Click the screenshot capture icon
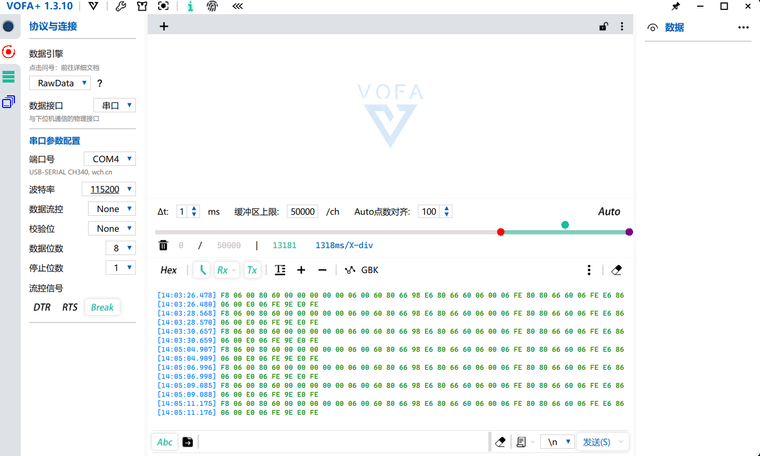The width and height of the screenshot is (760, 456). pyautogui.click(x=163, y=6)
